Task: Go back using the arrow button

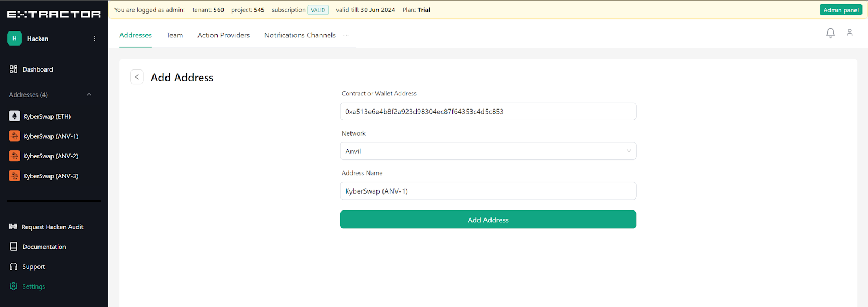Action: 137,77
